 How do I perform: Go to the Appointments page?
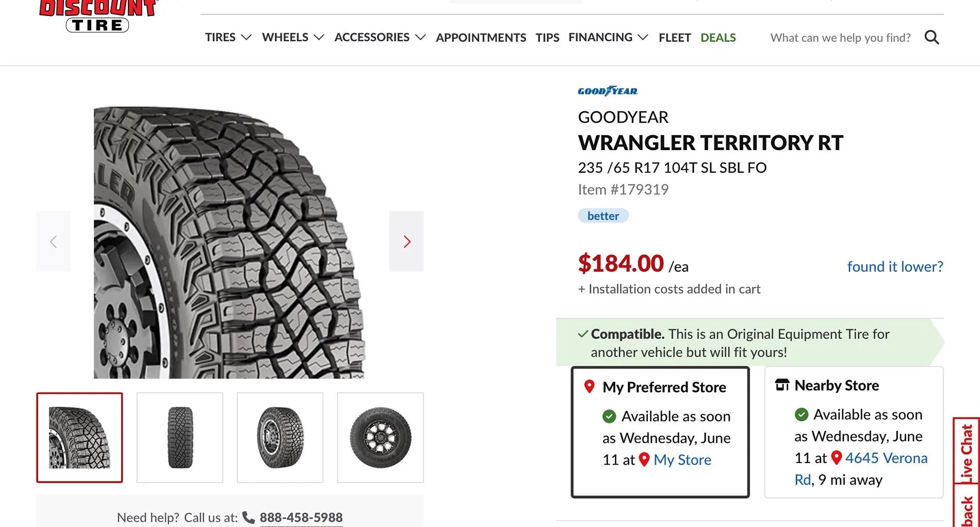481,38
